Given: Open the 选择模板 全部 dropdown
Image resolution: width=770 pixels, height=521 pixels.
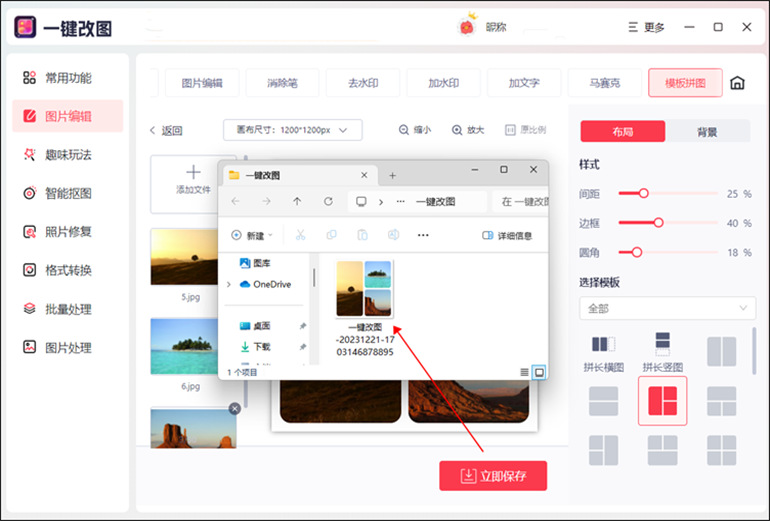Looking at the screenshot, I should (667, 308).
